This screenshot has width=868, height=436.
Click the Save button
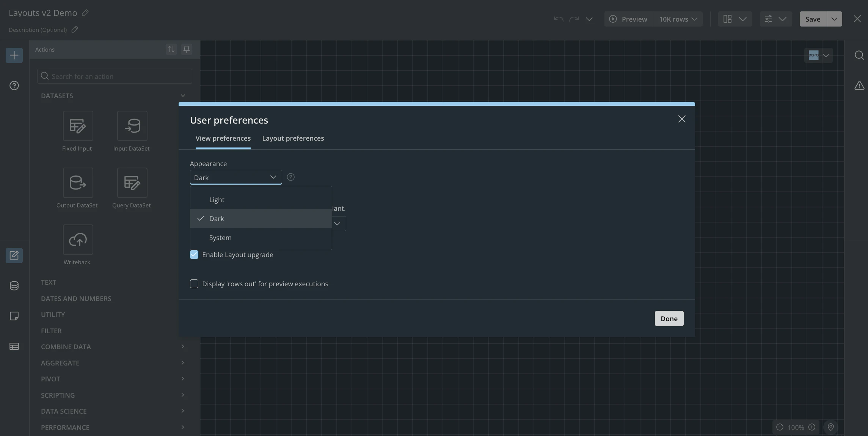pos(813,19)
